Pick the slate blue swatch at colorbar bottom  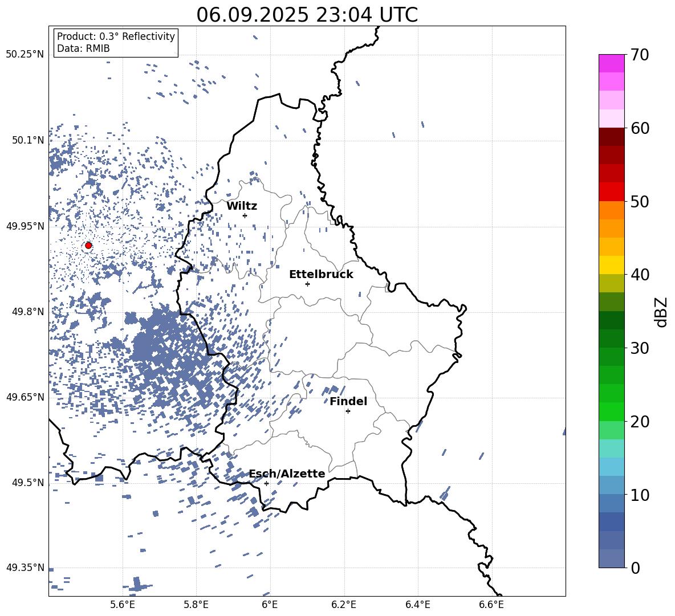coord(612,558)
